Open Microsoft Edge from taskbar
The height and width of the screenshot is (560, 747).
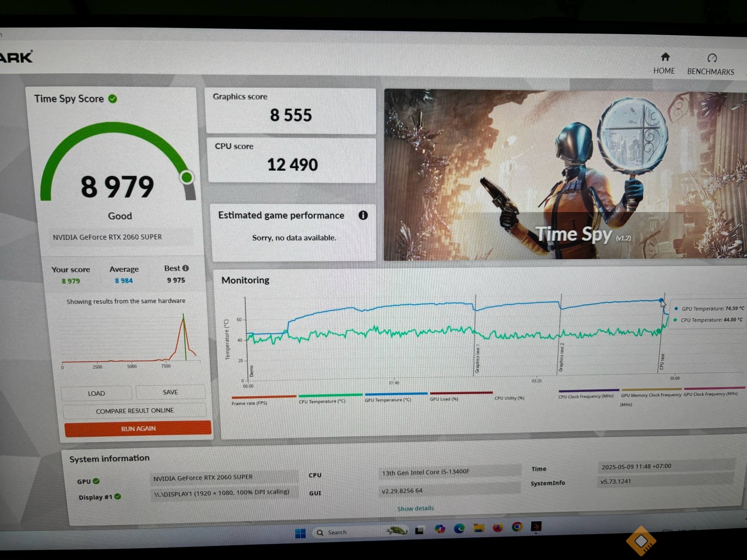point(459,528)
